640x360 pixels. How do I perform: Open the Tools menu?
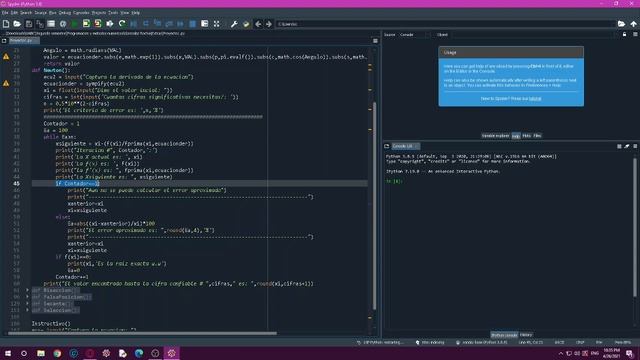point(113,13)
